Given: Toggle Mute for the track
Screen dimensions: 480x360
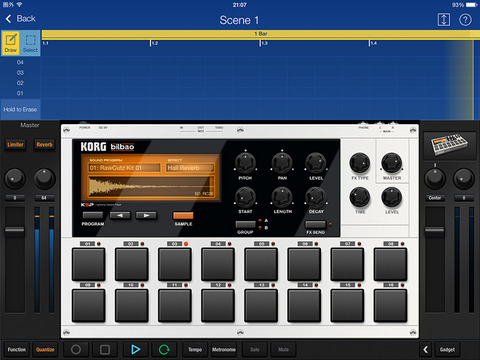Looking at the screenshot, I should 283,349.
